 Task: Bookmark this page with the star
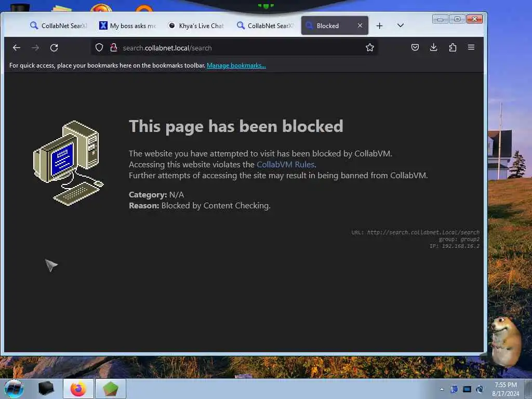tap(370, 47)
